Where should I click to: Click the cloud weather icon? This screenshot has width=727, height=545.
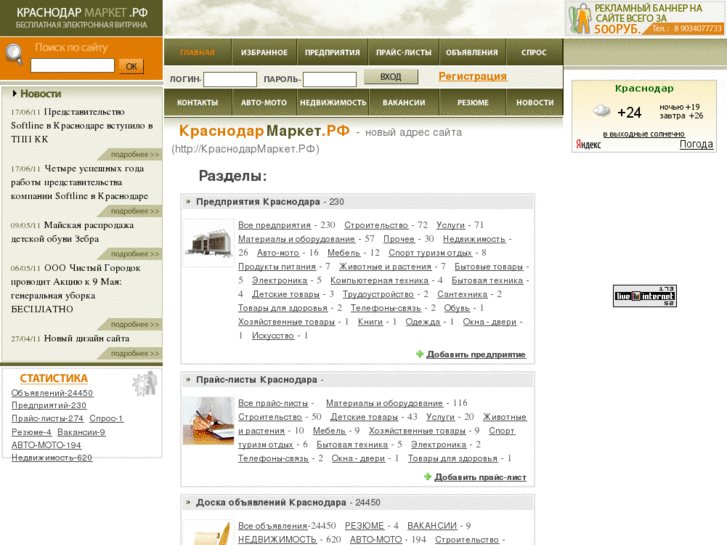pyautogui.click(x=602, y=111)
